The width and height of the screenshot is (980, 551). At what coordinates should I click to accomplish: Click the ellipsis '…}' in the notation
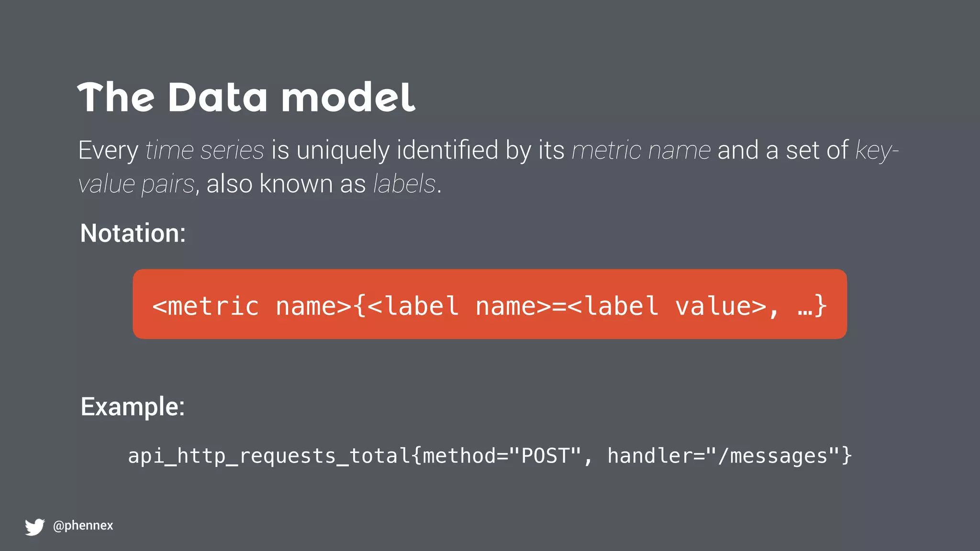[812, 306]
